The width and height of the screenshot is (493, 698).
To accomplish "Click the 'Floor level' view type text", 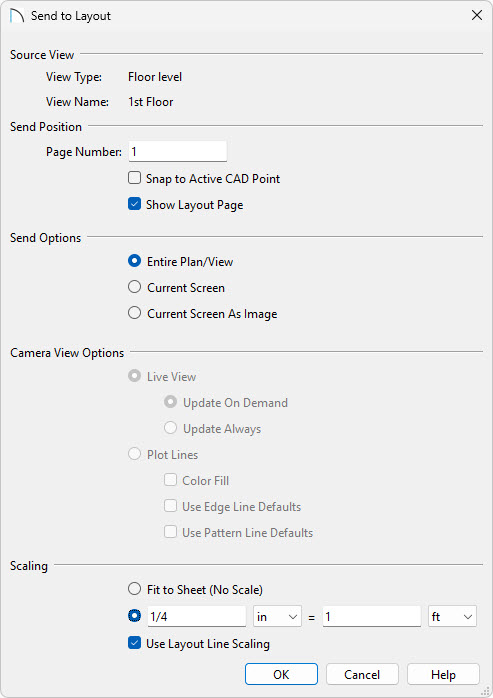I will click(155, 77).
